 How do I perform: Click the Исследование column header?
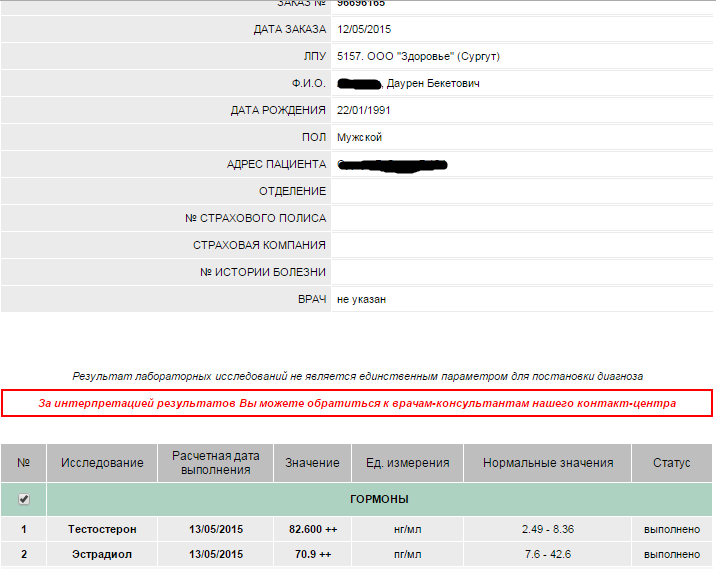click(x=102, y=463)
